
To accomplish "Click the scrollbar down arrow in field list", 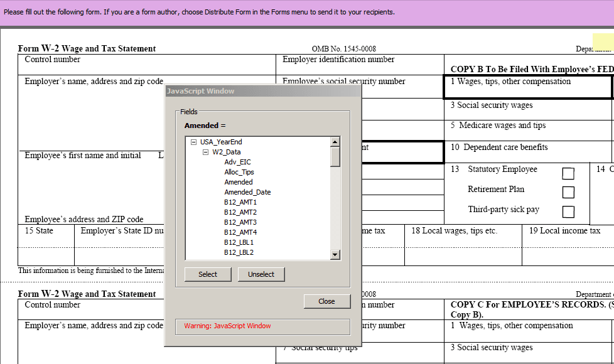I will click(335, 254).
